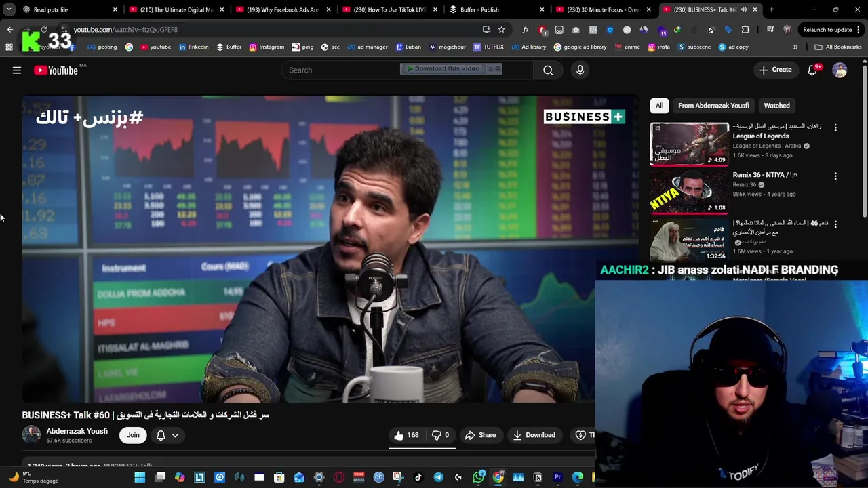
Task: Click the Download this video overlay button
Action: click(x=444, y=68)
